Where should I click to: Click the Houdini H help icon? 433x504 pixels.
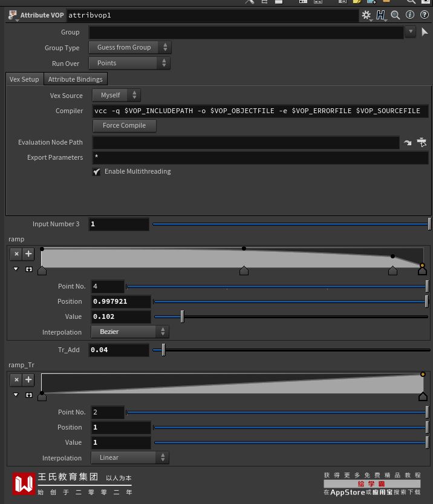pyautogui.click(x=380, y=15)
